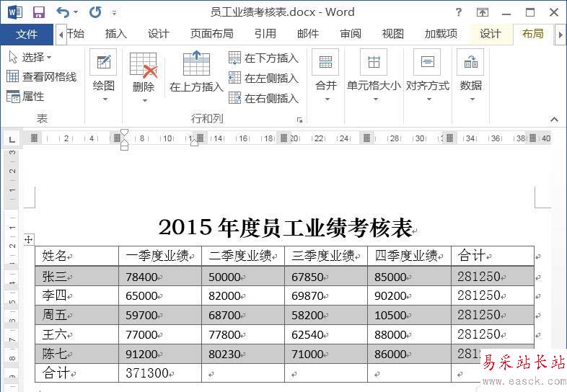Click the 陈七 cell
Viewport: 567px width, 392px height.
[x=76, y=354]
